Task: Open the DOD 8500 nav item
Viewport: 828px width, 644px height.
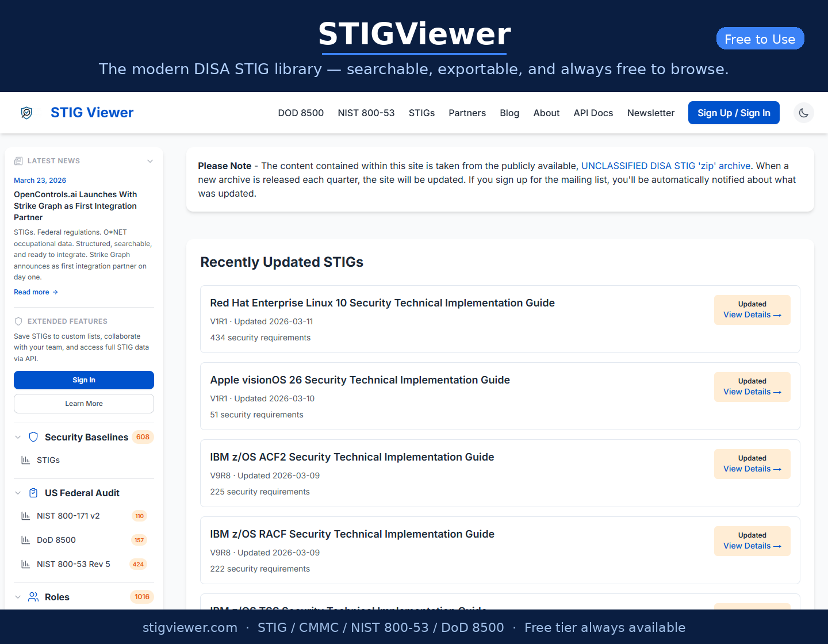Action: pos(301,113)
